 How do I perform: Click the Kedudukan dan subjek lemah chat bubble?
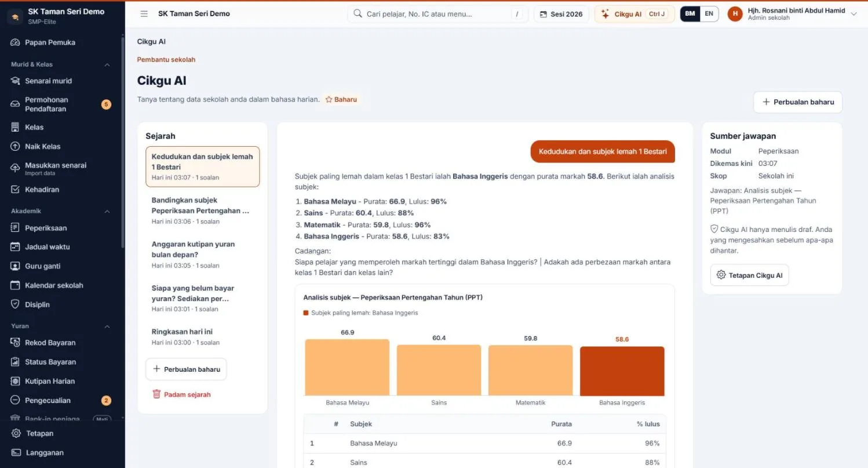[x=603, y=152]
